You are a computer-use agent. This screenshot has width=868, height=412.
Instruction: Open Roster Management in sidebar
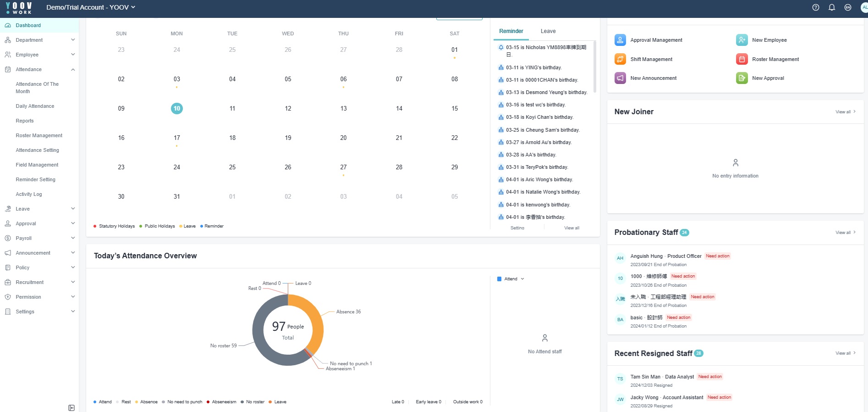(39, 135)
